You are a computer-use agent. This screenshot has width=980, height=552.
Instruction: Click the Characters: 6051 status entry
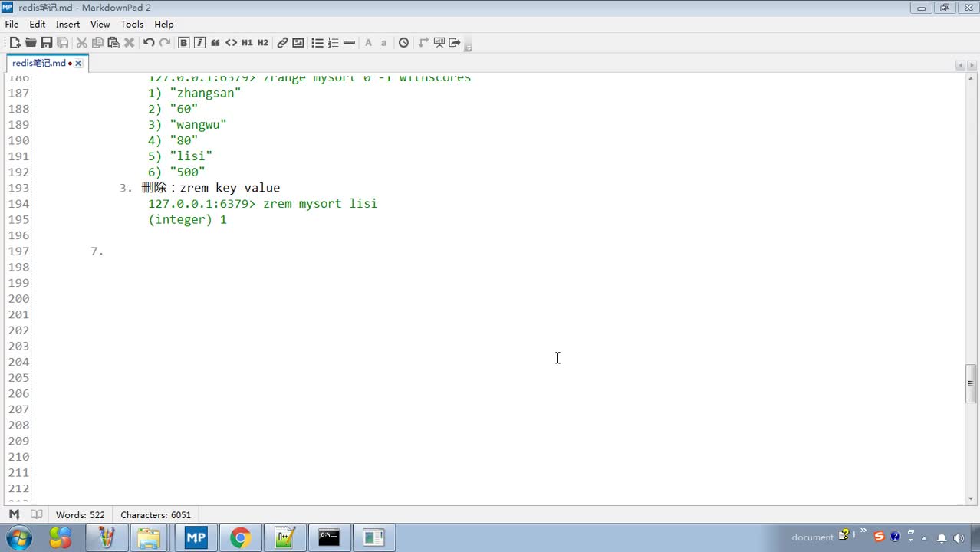[x=156, y=515]
